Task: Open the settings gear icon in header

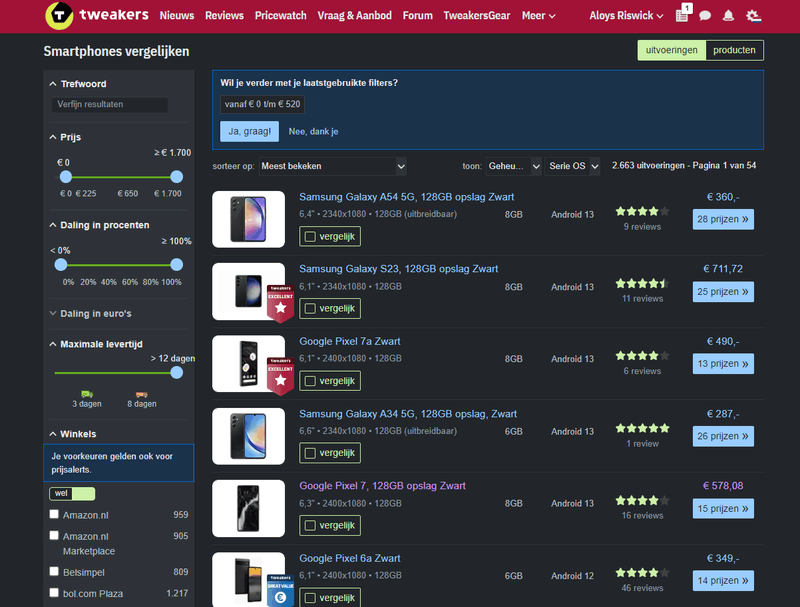Action: [753, 15]
